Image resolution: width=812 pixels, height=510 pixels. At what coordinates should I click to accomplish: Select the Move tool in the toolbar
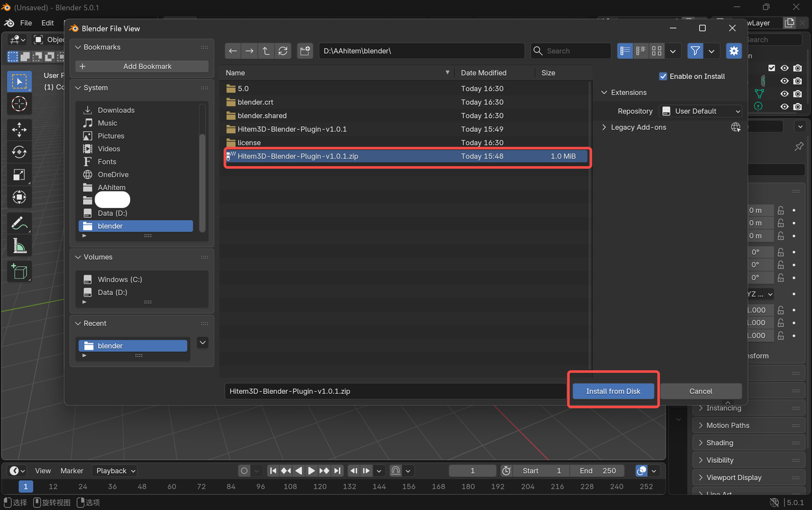[x=19, y=129]
